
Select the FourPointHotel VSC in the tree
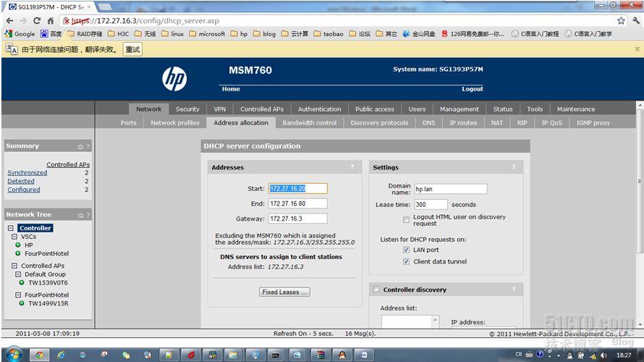(x=46, y=253)
